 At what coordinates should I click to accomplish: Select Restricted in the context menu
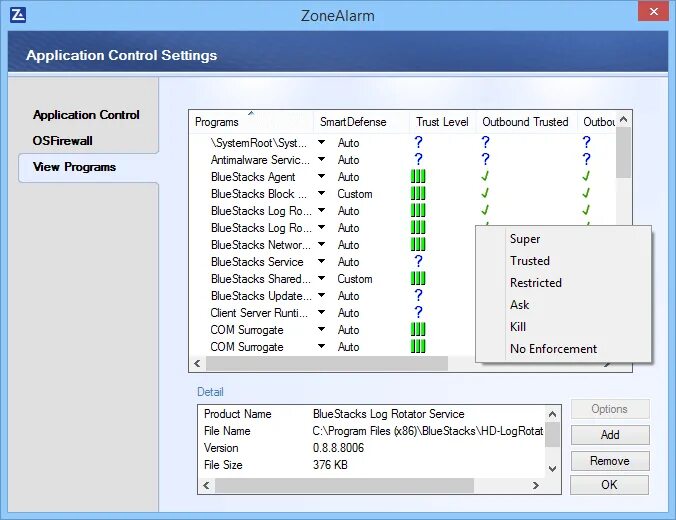563,283
